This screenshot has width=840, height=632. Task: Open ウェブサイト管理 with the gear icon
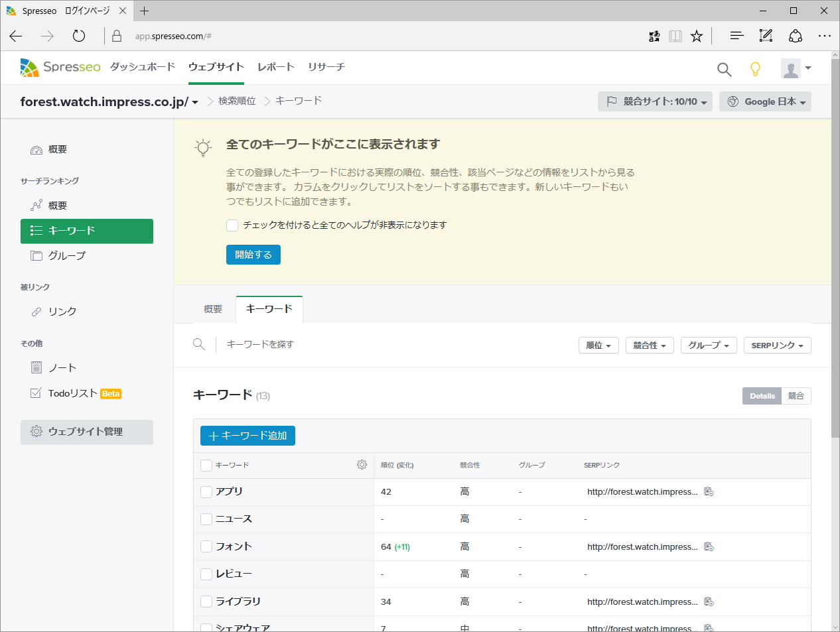(86, 432)
